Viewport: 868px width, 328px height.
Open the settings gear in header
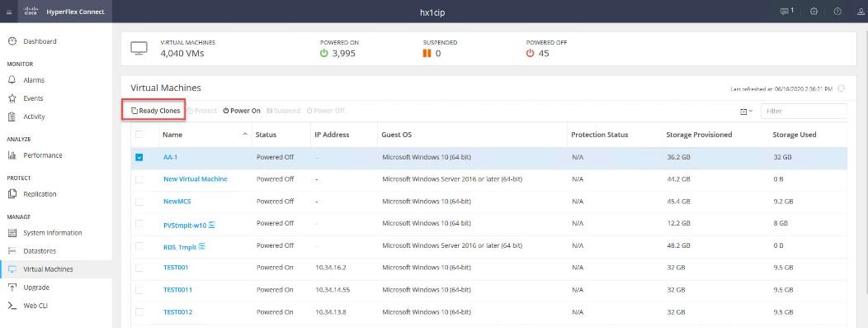click(x=814, y=12)
